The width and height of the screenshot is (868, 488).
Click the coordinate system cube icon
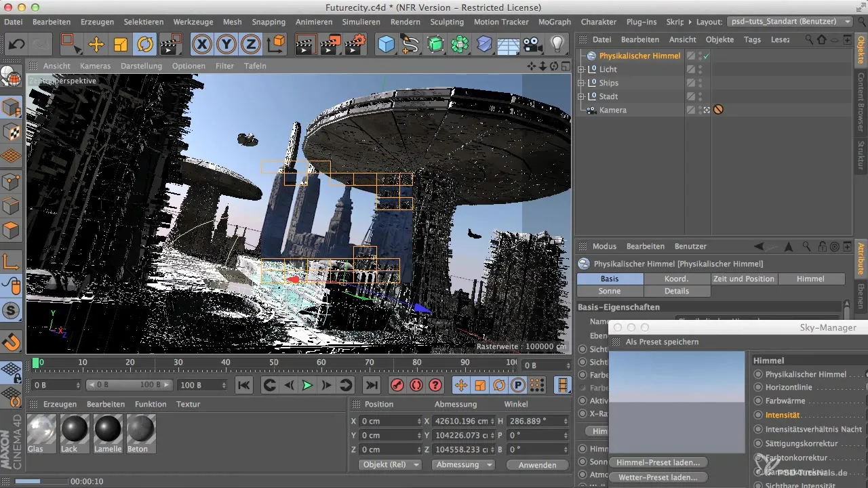pyautogui.click(x=276, y=45)
